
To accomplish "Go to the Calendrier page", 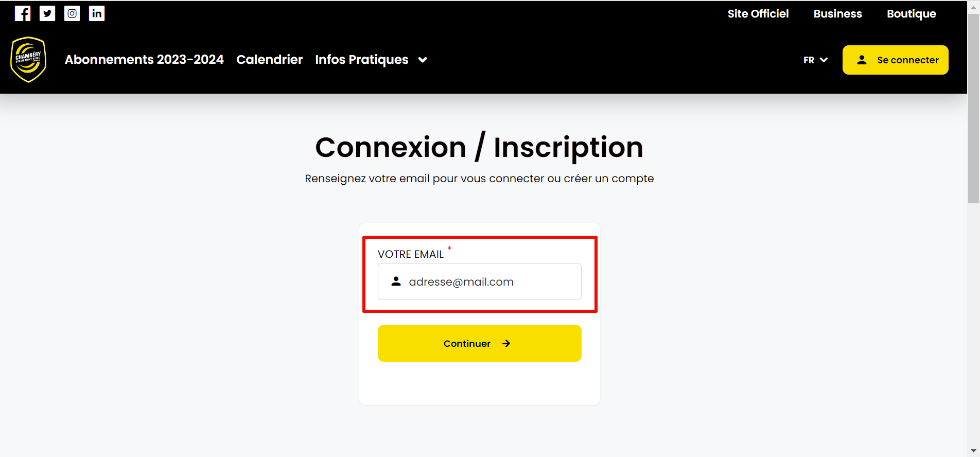I will (270, 60).
